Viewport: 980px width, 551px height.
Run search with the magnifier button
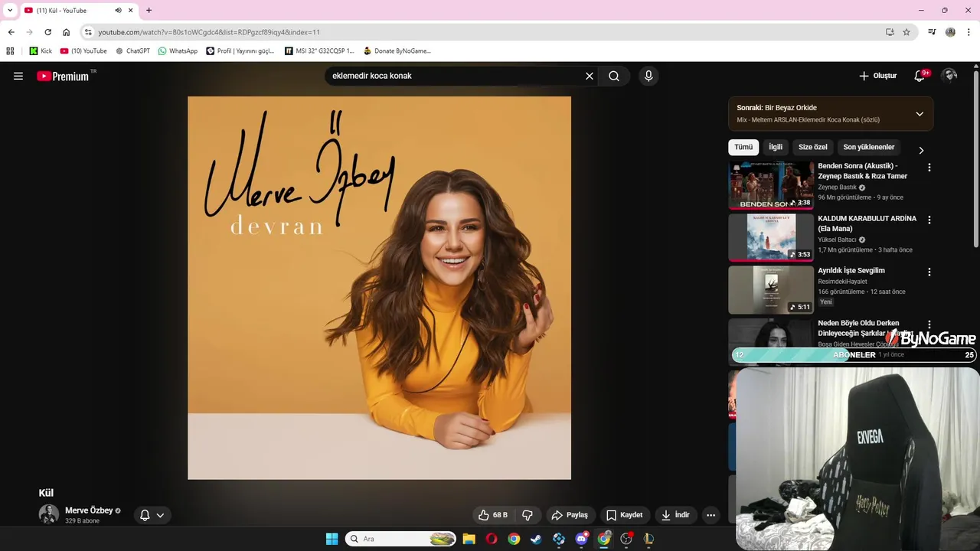tap(614, 76)
